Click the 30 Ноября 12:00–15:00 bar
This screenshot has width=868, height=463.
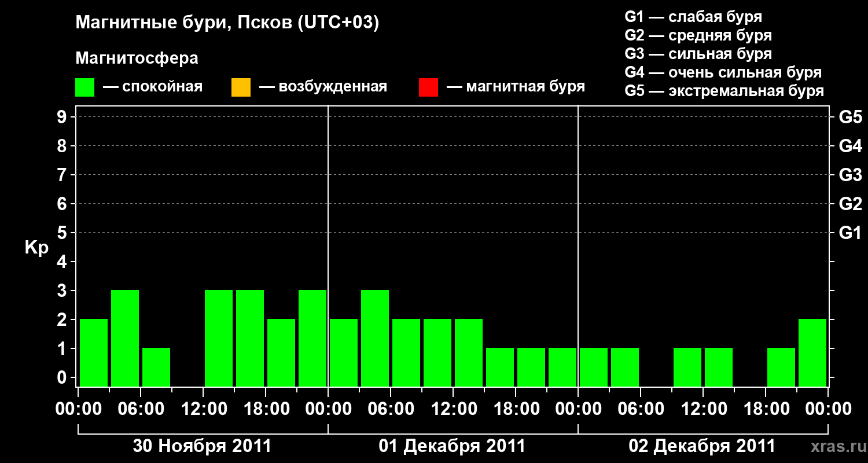[219, 338]
